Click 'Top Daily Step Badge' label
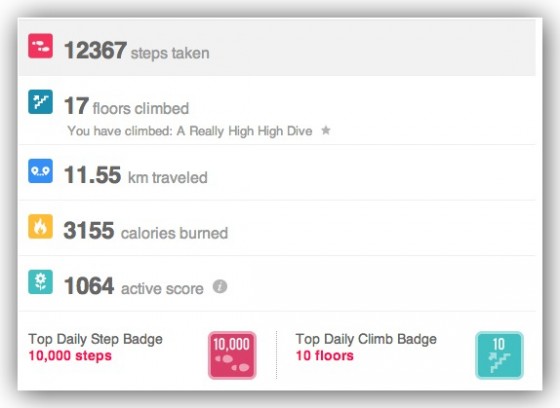This screenshot has width=560, height=408. pos(95,339)
